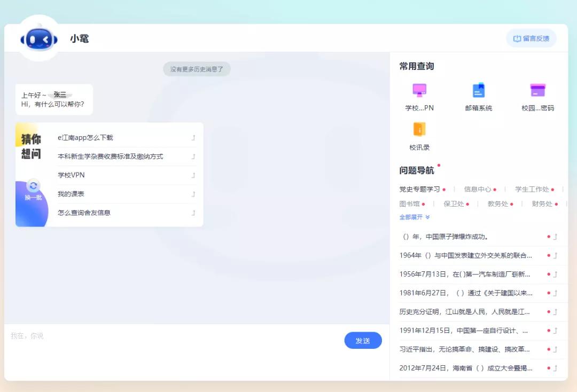Click the 留言反馈 feedback button
Screen dimensions: 577x392
click(531, 38)
